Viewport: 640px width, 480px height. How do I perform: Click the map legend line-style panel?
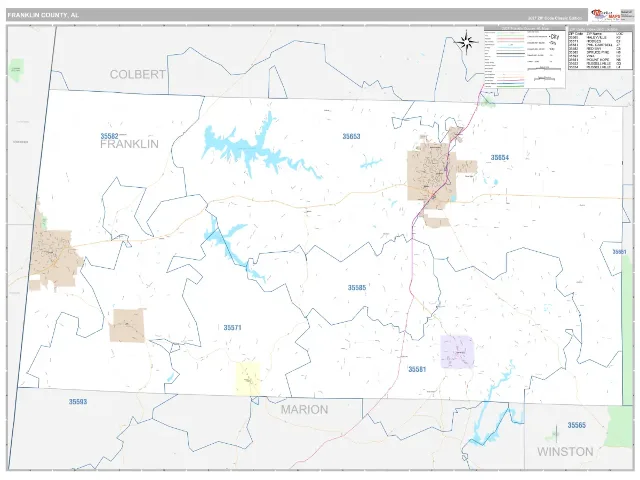(524, 58)
